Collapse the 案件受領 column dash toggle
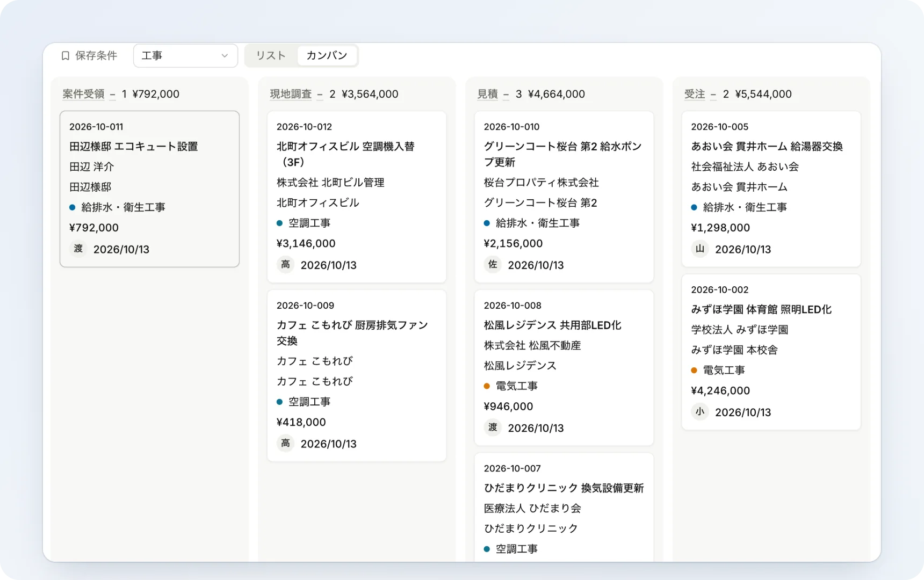Screen dimensions: 924x580 (113, 95)
